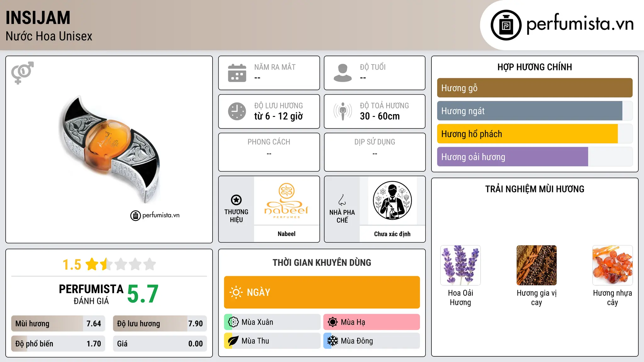
Task: Click the Dịp sử dụng label
Action: coord(375,142)
